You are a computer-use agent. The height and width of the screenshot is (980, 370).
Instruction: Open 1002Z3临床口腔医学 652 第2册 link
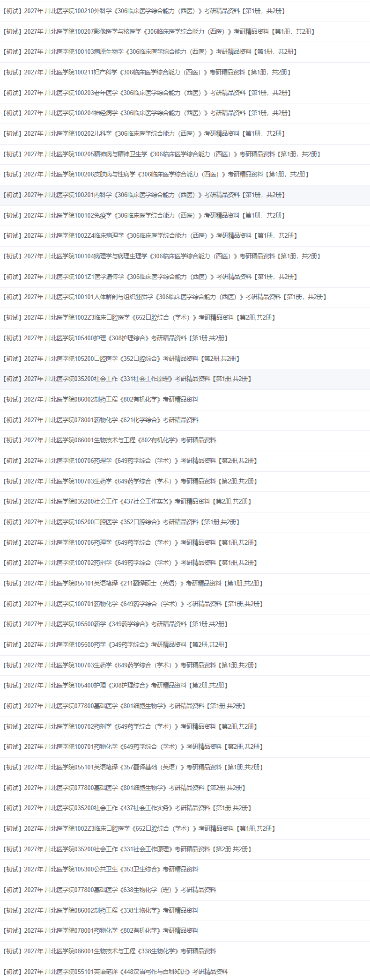point(139,317)
